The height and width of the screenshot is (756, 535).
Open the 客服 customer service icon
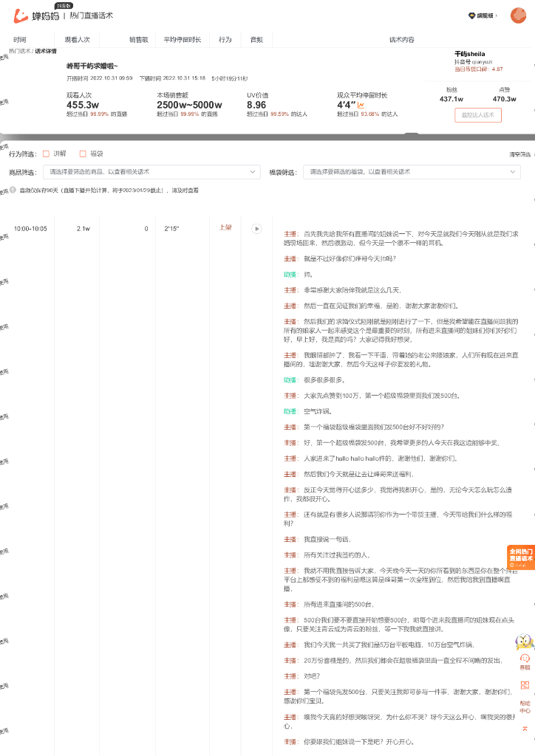tap(525, 661)
